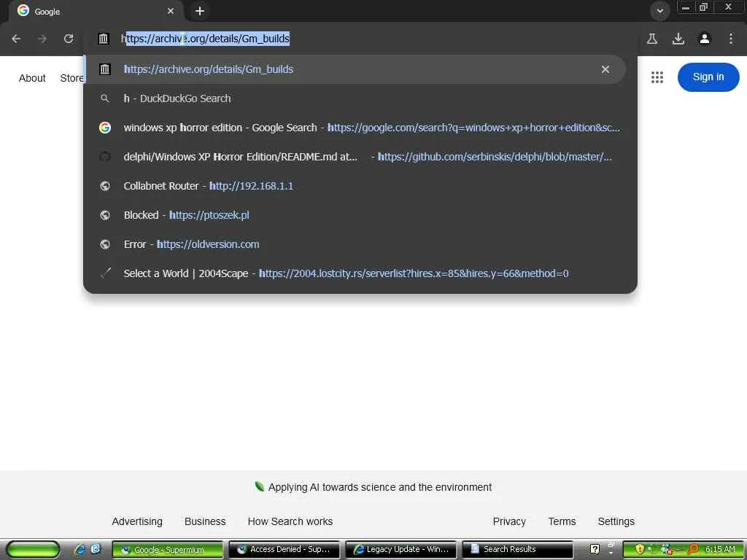747x560 pixels.
Task: Click into the address bar URL text
Action: pyautogui.click(x=205, y=39)
